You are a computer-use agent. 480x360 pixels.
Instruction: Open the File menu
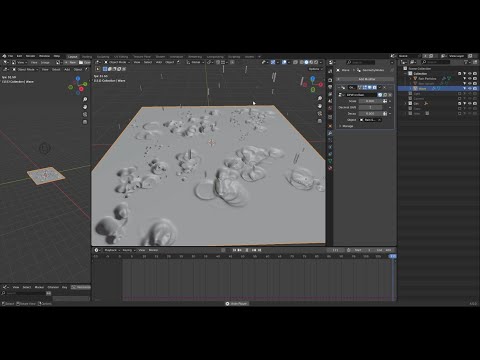(x=10, y=56)
